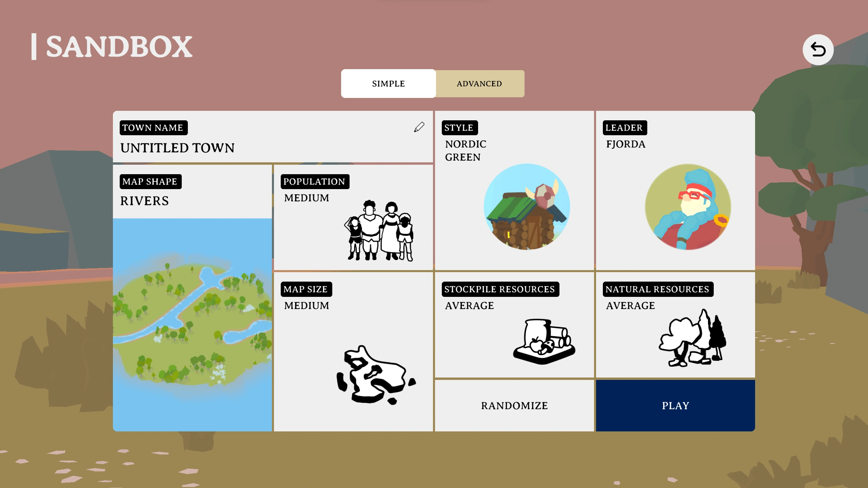Cycle the Natural Resources Average setting

tap(630, 306)
